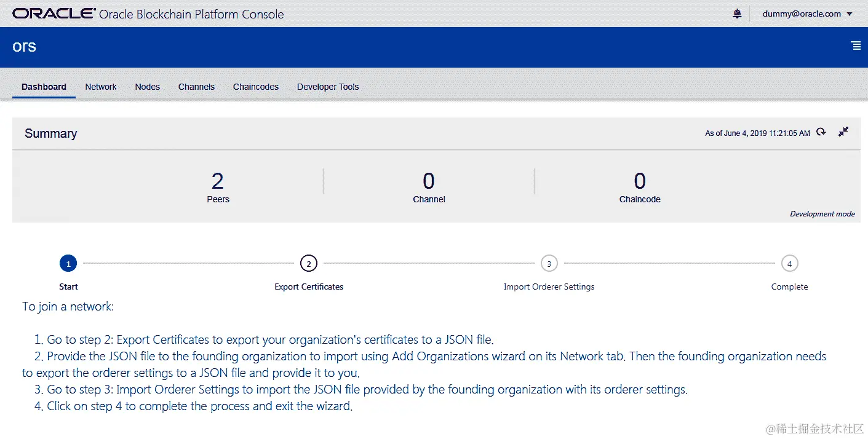Click the Channel count of 0
This screenshot has height=439, width=868.
(x=429, y=181)
